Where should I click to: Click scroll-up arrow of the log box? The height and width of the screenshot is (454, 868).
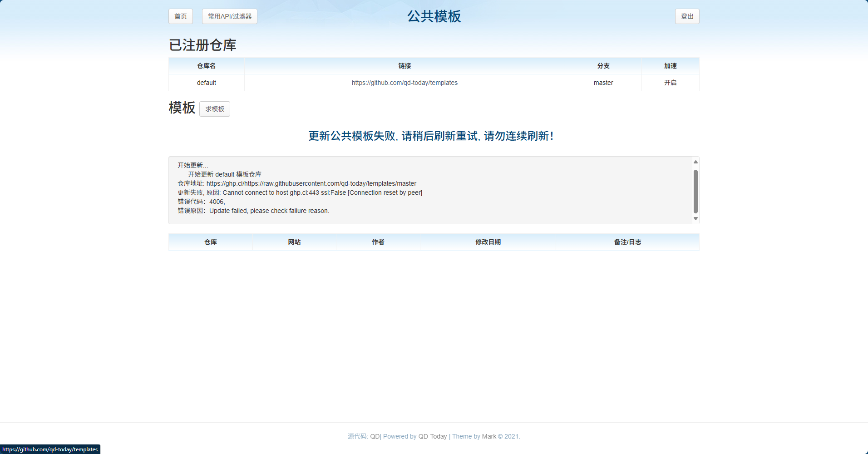tap(695, 162)
